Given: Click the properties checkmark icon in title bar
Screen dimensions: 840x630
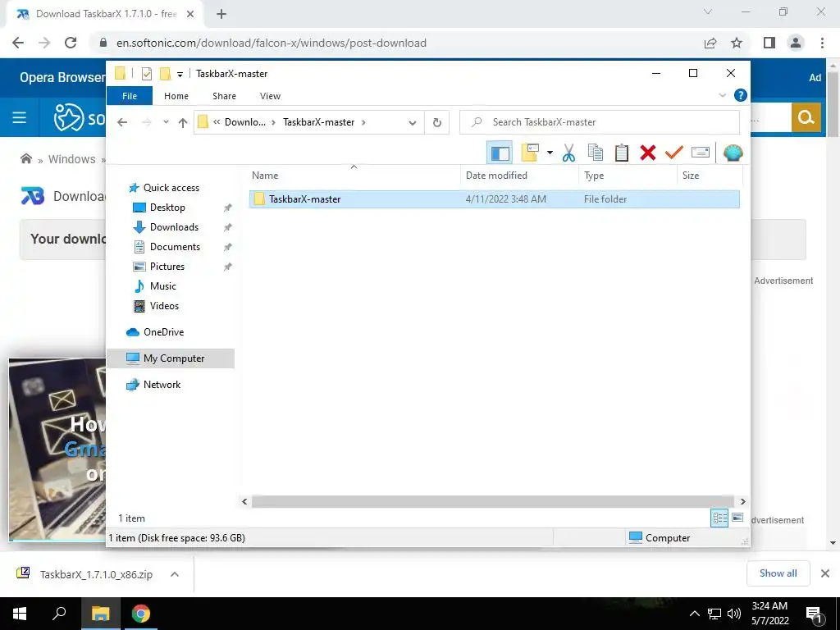Looking at the screenshot, I should point(147,74).
